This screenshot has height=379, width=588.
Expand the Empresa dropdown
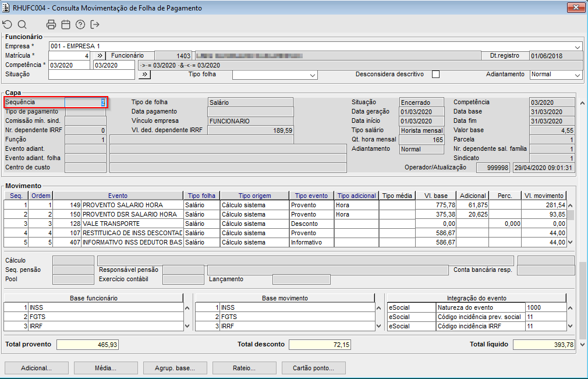pos(577,47)
